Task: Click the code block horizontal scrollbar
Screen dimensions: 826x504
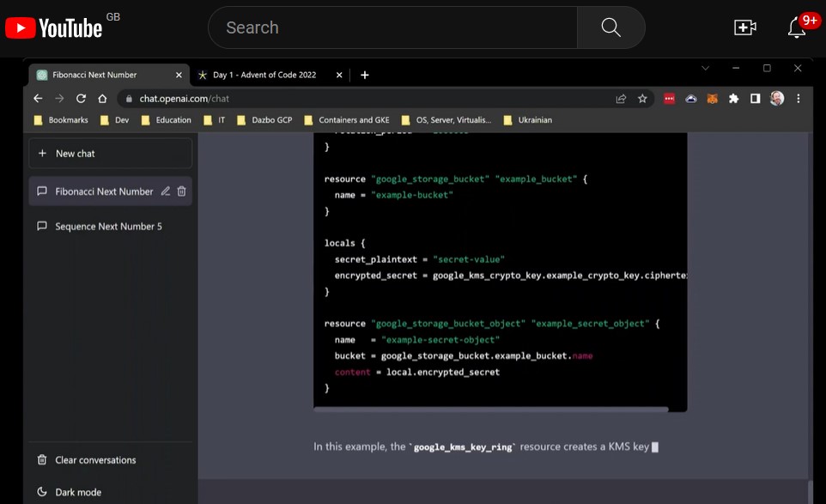Action: (x=490, y=410)
